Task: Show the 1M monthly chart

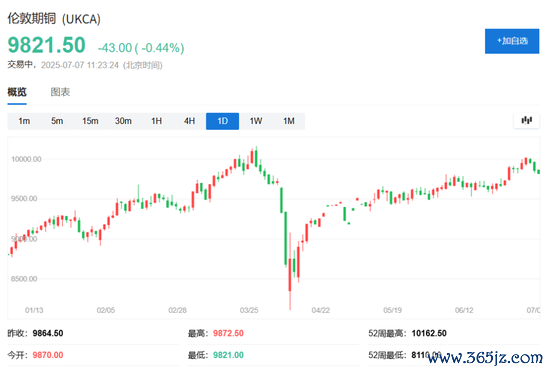Action: pos(289,121)
